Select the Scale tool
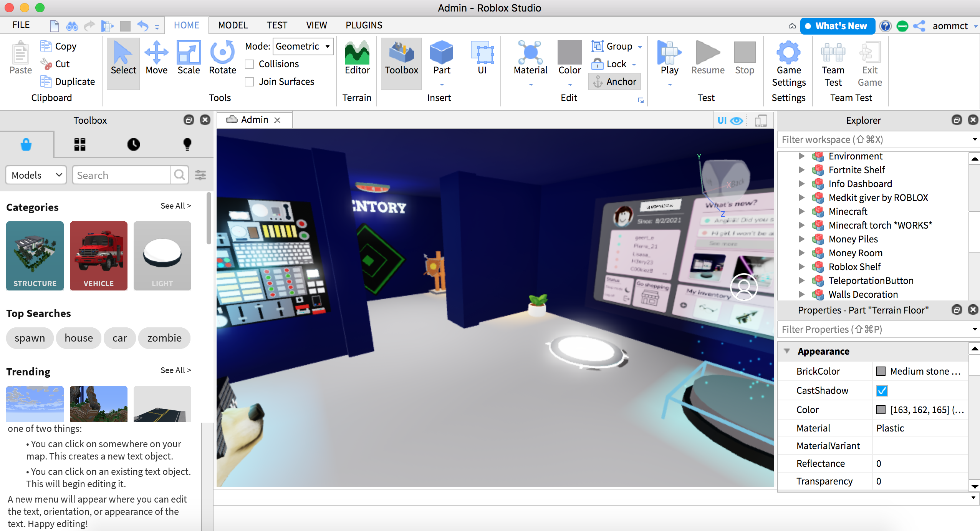The image size is (980, 531). pyautogui.click(x=189, y=58)
